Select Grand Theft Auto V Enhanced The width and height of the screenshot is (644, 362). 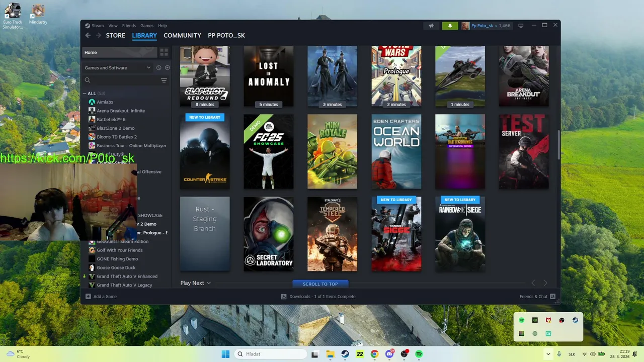pyautogui.click(x=127, y=277)
